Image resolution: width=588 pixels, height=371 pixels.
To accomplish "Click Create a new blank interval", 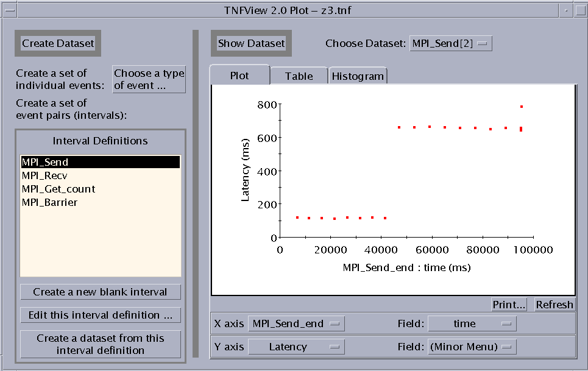I will click(x=100, y=292).
